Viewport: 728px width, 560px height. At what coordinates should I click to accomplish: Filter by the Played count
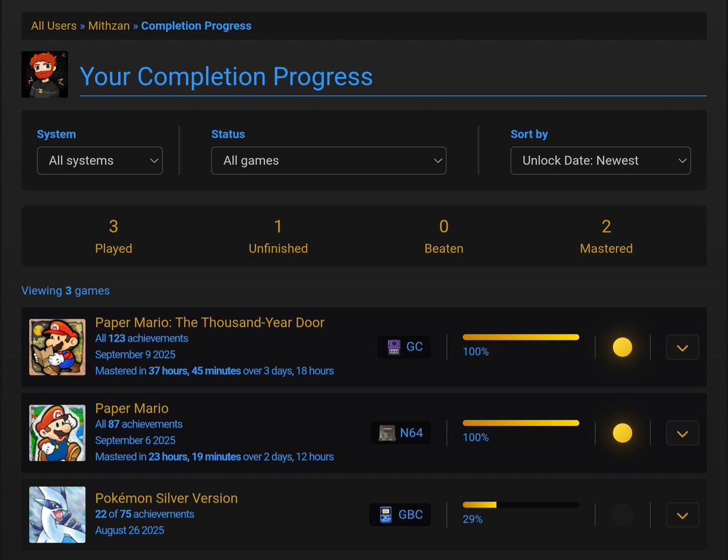point(113,237)
